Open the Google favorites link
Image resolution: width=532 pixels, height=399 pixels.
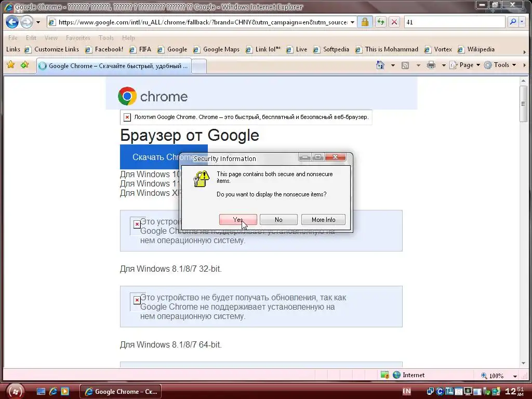coord(172,49)
